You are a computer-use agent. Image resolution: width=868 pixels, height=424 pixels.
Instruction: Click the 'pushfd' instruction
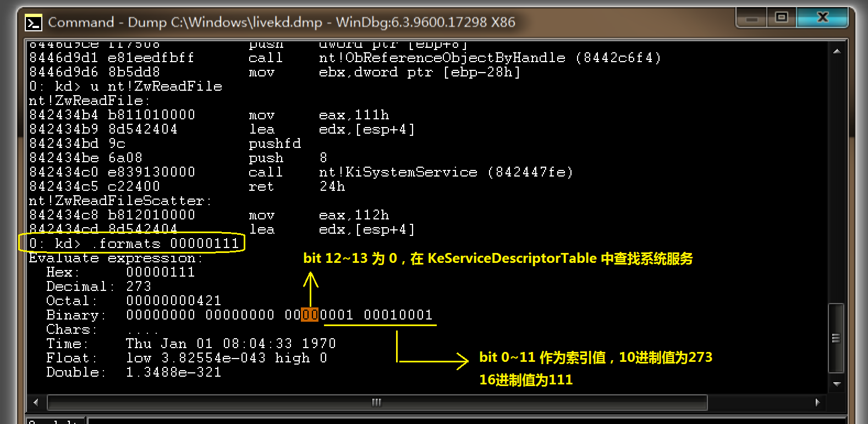click(275, 144)
